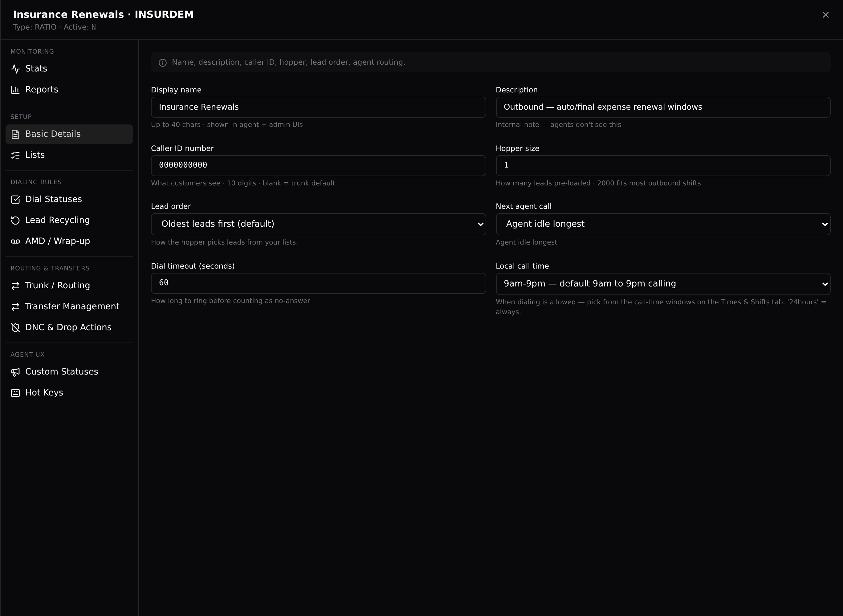Open the Stats section
Screen dimensions: 843x616
pos(69,69)
